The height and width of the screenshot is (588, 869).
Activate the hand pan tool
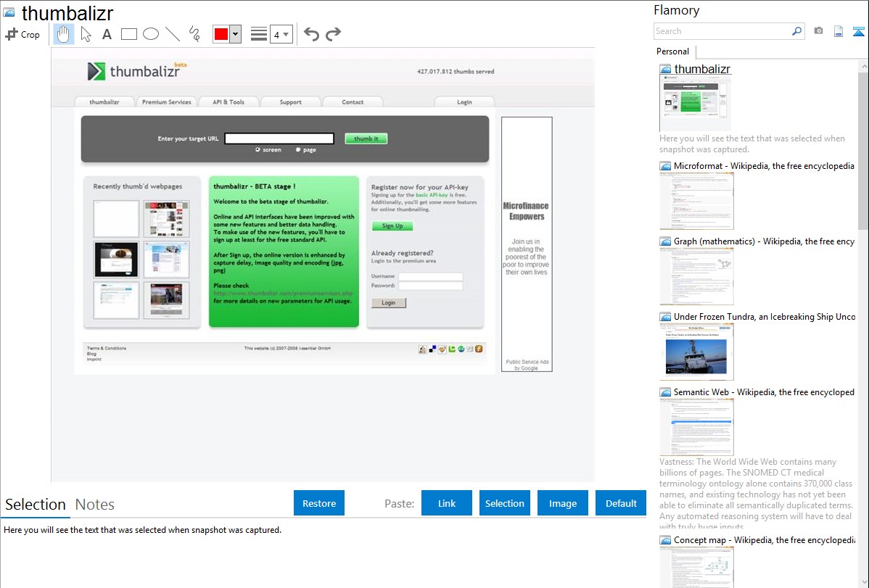[x=64, y=34]
